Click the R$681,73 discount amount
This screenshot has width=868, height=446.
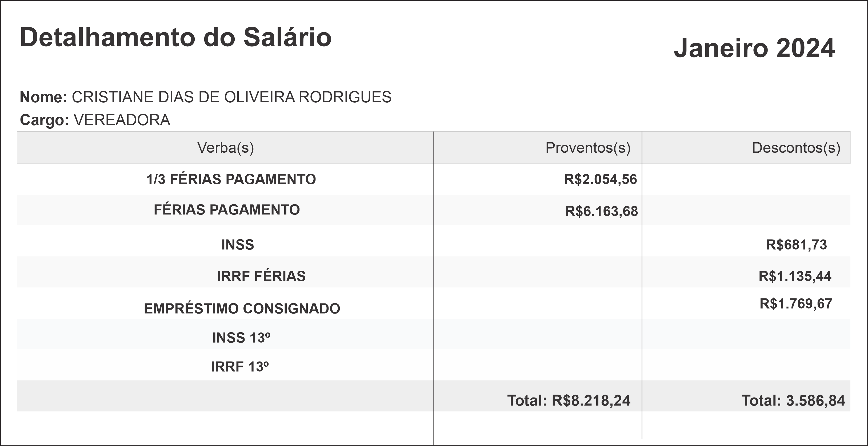point(796,245)
